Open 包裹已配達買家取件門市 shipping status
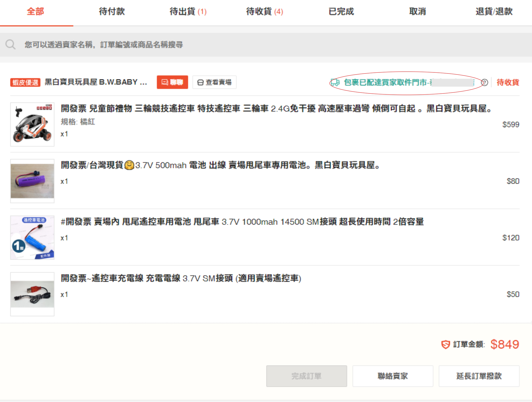Screen dimensions: 532x402 (409, 83)
